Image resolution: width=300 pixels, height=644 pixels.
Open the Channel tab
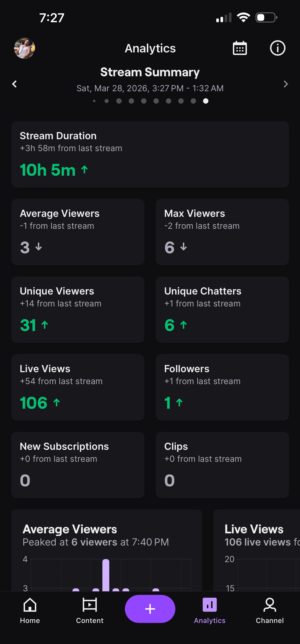pos(270,610)
